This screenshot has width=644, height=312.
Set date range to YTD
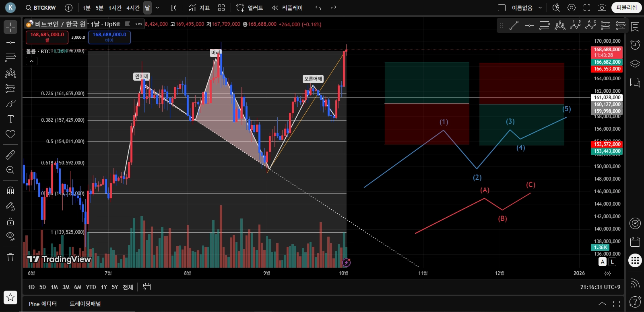tap(91, 287)
